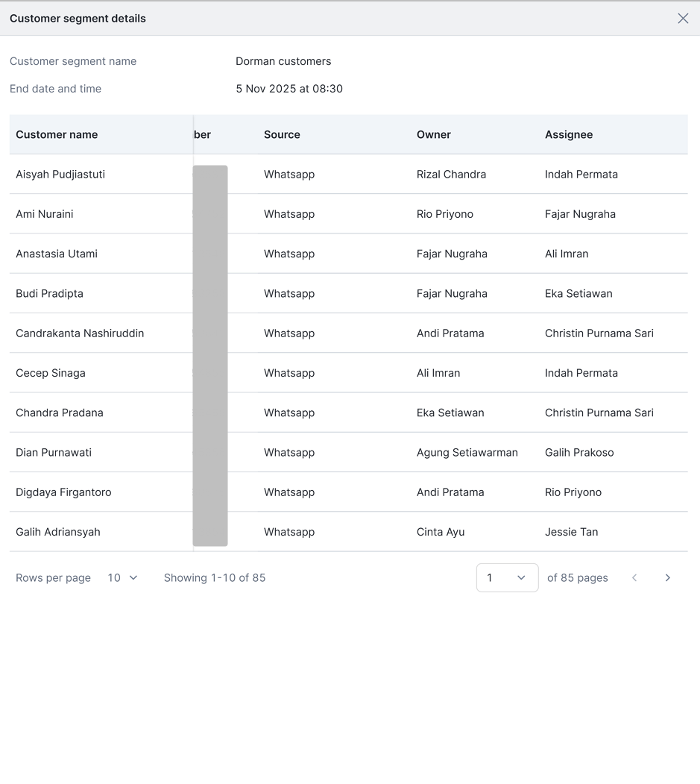Go to the next page arrow
Image resolution: width=700 pixels, height=784 pixels.
(x=667, y=578)
